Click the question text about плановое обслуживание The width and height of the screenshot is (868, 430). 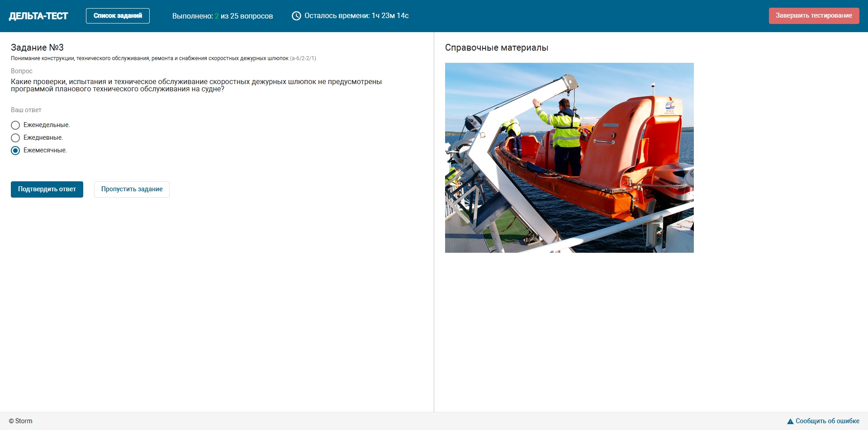coord(196,85)
